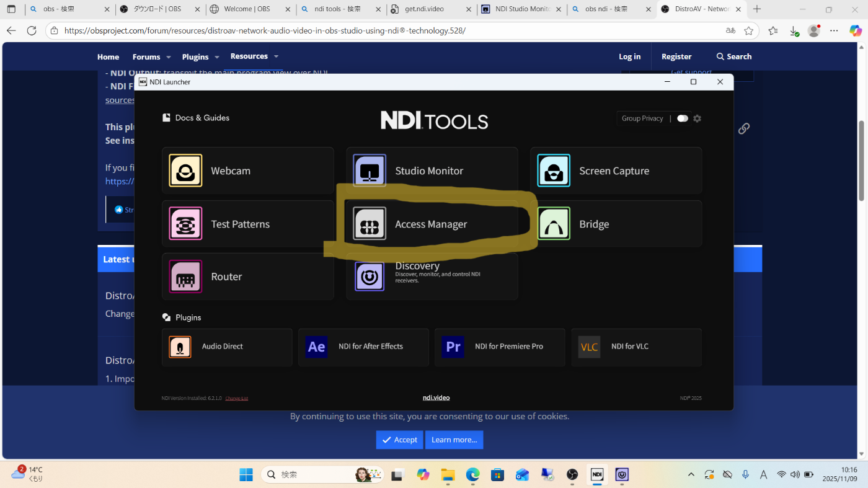This screenshot has width=868, height=488.
Task: Open File Explorer from the taskbar
Action: [x=448, y=474]
